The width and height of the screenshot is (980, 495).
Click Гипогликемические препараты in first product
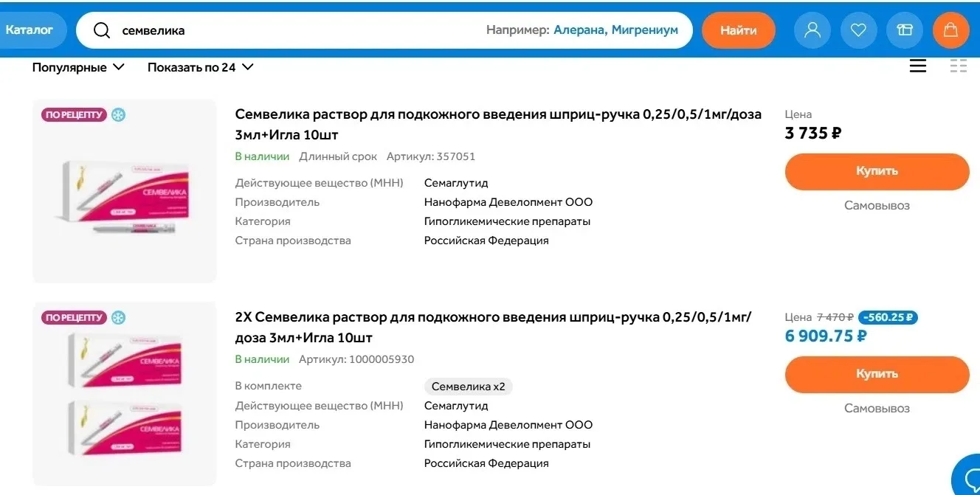click(507, 221)
